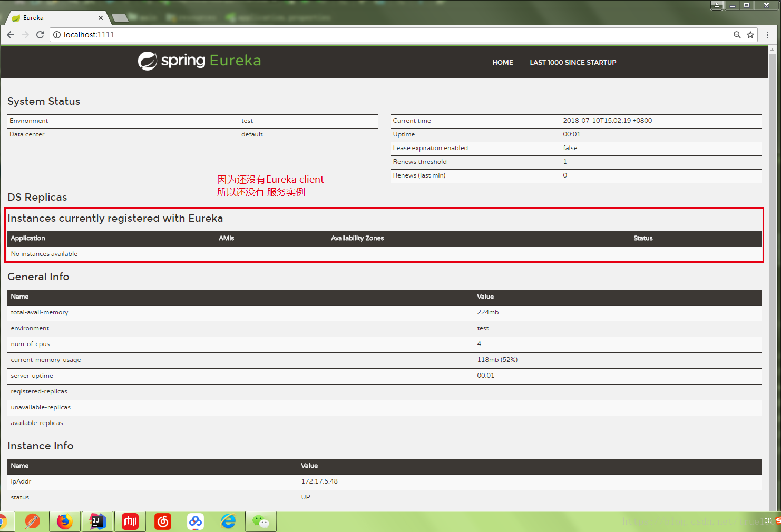Open the orange rocket app in taskbar
This screenshot has width=781, height=532.
click(32, 521)
